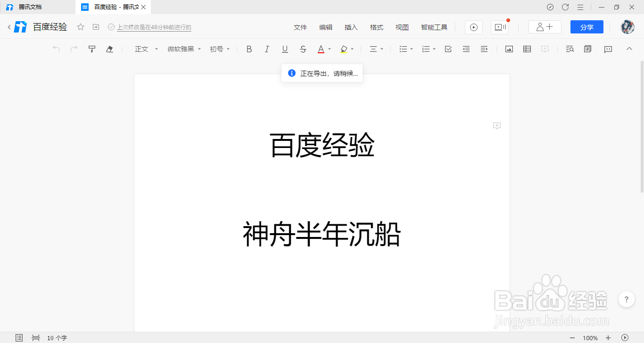Image resolution: width=644 pixels, height=343 pixels.
Task: Click the 神舟半年沉船 text line
Action: coord(322,235)
